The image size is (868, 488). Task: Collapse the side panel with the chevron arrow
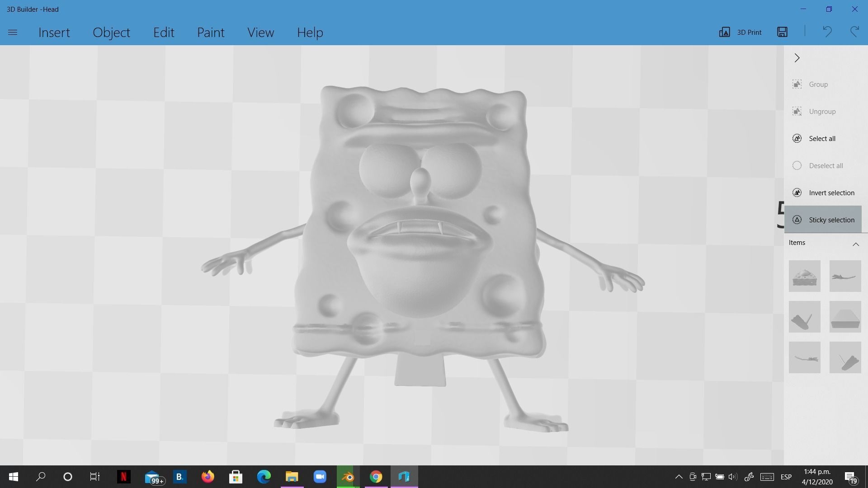tap(797, 58)
